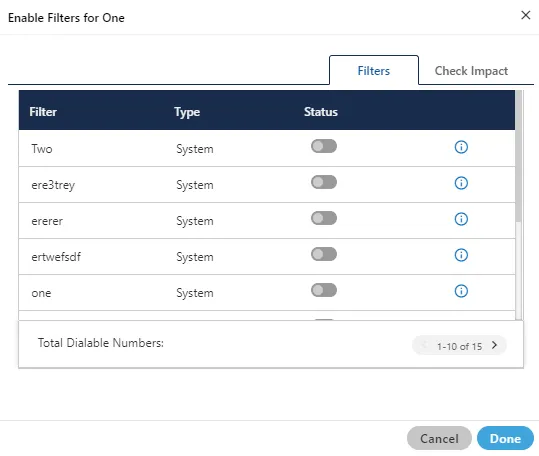
Task: Open info for the ererer filter
Action: click(x=461, y=219)
